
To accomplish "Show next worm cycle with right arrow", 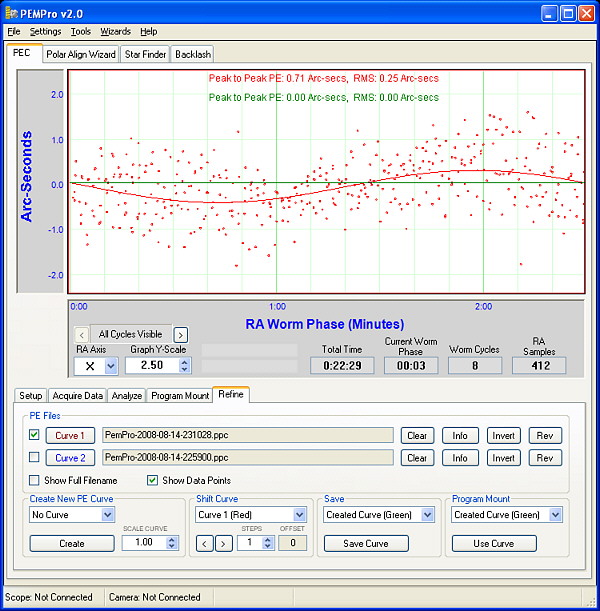I will click(180, 335).
